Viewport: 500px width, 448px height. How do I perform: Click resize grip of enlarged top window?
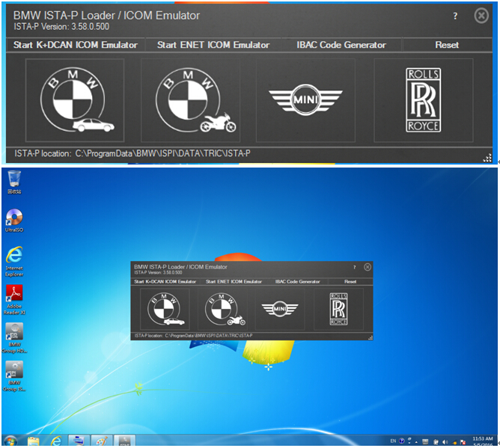tap(487, 158)
